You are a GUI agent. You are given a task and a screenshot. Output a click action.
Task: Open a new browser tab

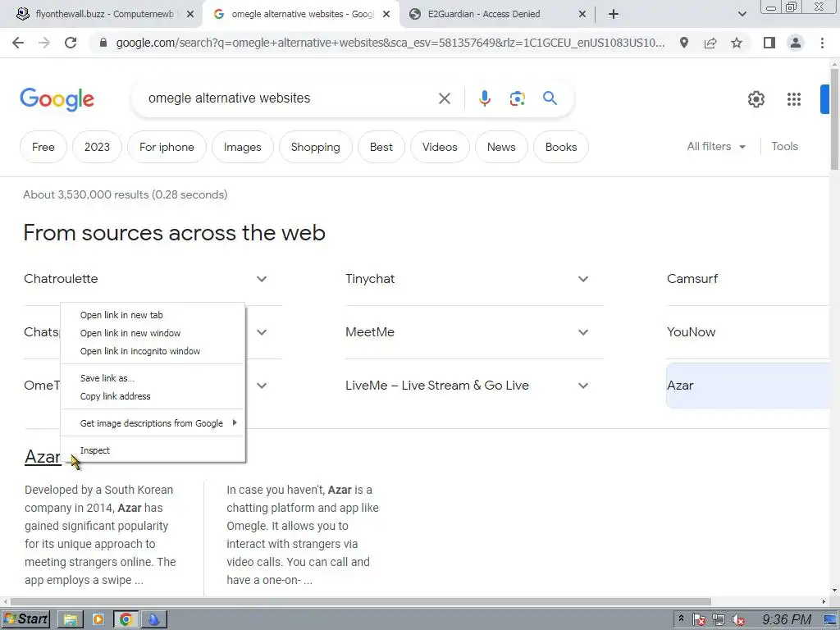coord(614,14)
